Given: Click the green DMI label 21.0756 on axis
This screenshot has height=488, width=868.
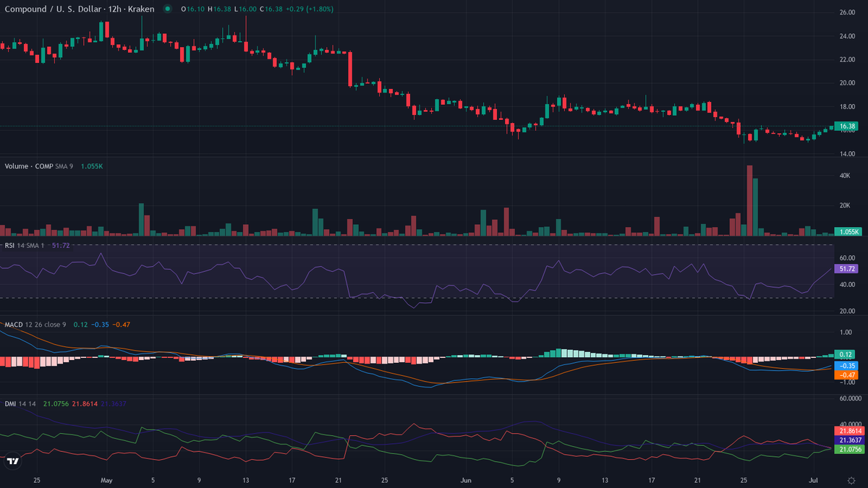Looking at the screenshot, I should click(x=848, y=450).
